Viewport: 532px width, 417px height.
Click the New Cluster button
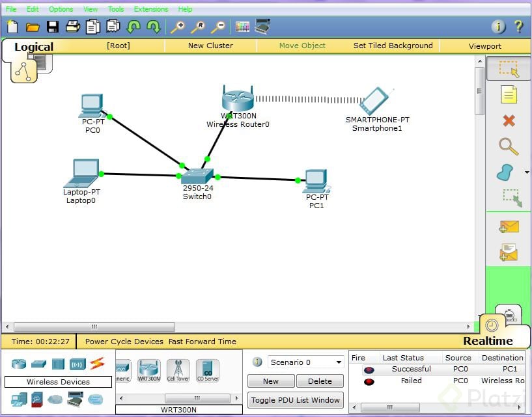click(210, 46)
